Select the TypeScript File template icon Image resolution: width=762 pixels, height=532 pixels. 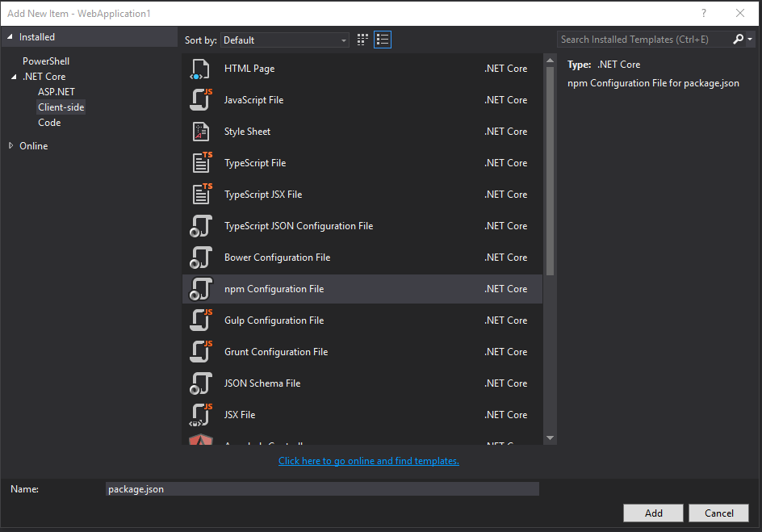202,163
